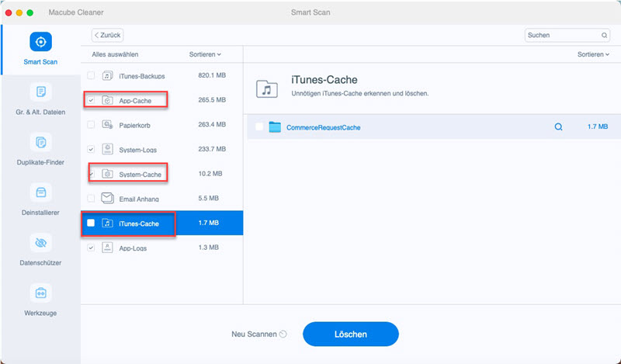Image resolution: width=621 pixels, height=364 pixels.
Task: Click the Datenschützer sidebar label
Action: pos(40,262)
